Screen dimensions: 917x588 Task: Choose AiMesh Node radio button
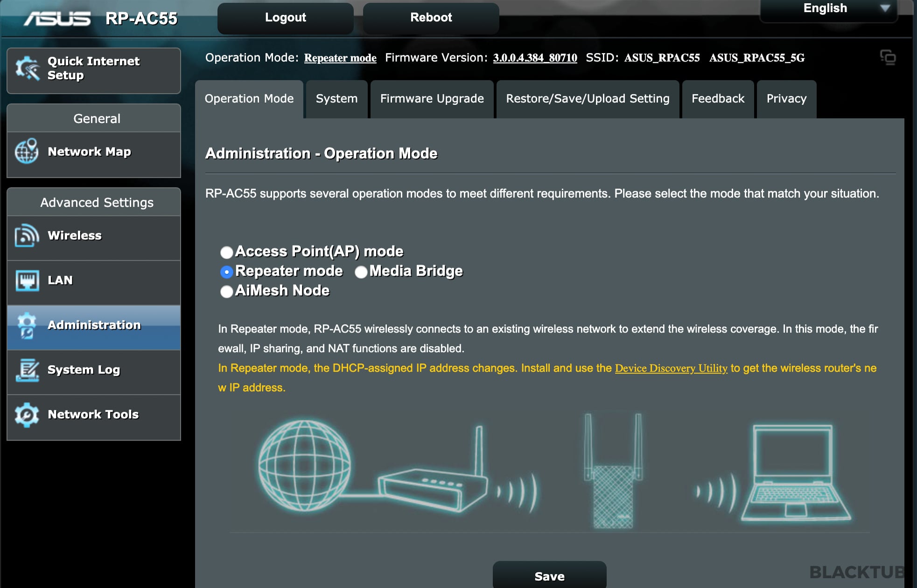227,291
